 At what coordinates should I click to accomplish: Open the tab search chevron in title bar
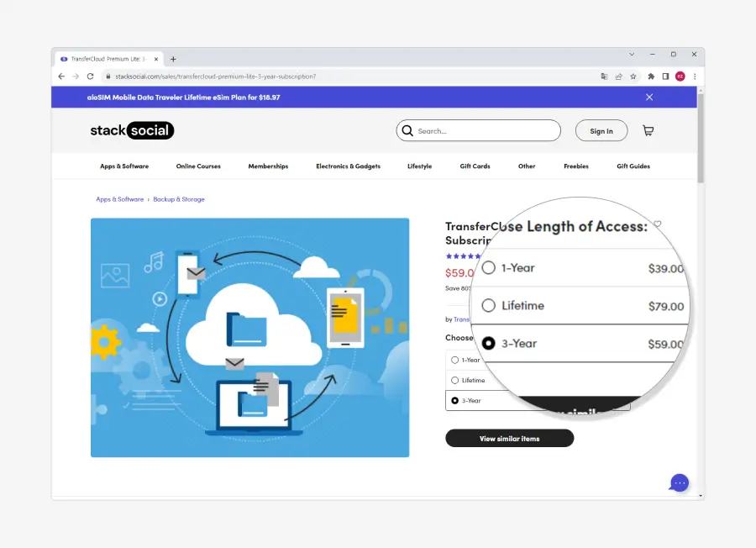coord(632,55)
